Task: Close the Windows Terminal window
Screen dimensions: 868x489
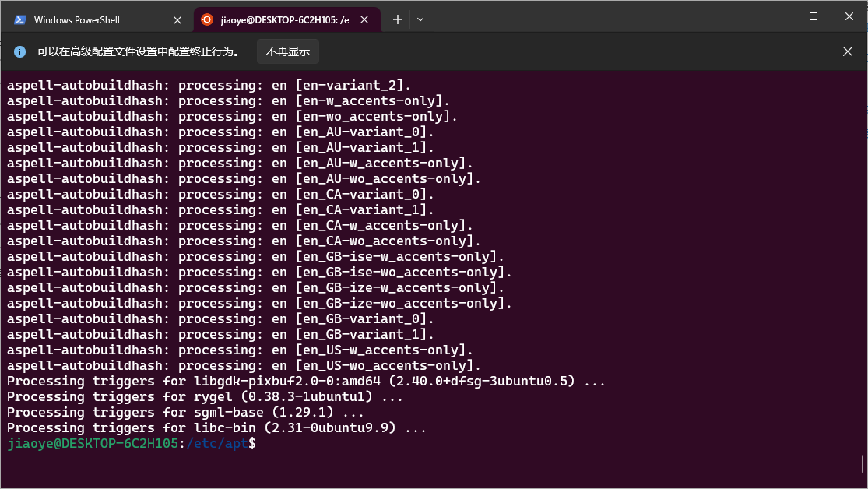Action: click(x=849, y=16)
